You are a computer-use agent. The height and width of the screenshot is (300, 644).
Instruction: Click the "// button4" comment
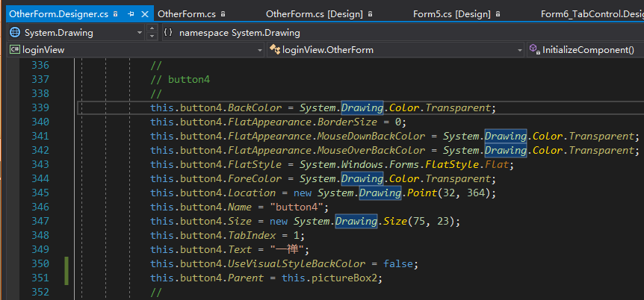[x=180, y=79]
